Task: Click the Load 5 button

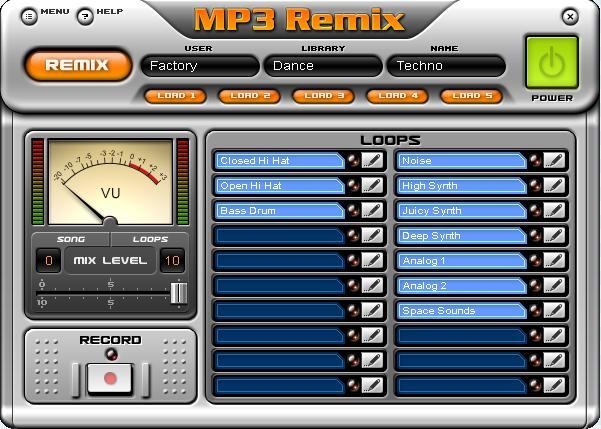Action: pyautogui.click(x=471, y=96)
